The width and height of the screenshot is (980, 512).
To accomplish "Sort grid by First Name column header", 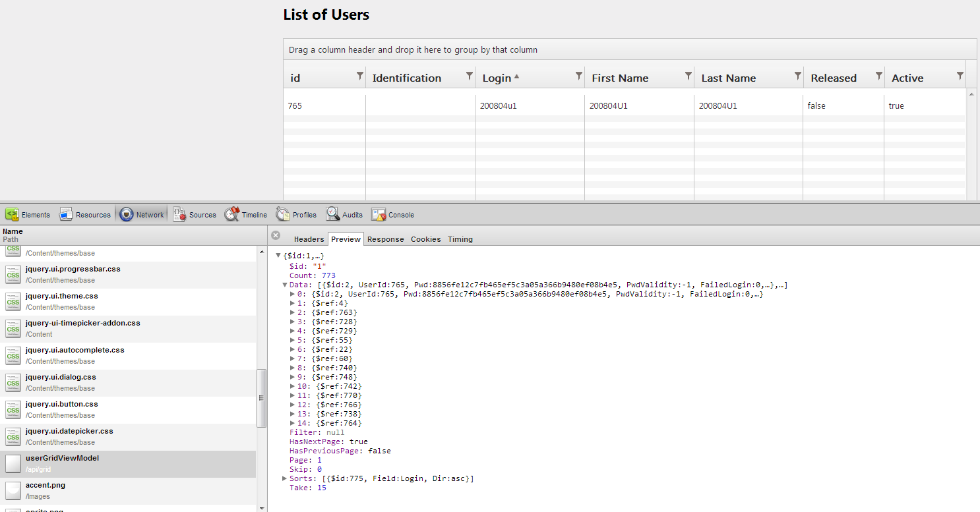I will click(x=620, y=78).
